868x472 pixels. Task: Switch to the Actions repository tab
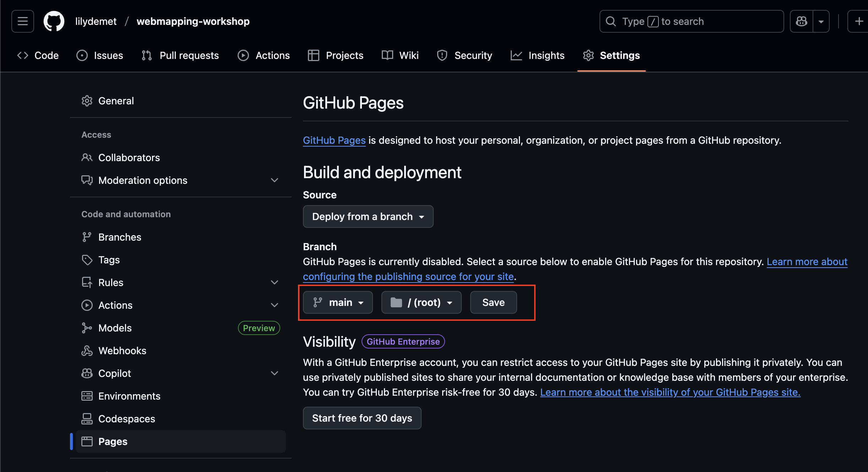click(x=264, y=55)
